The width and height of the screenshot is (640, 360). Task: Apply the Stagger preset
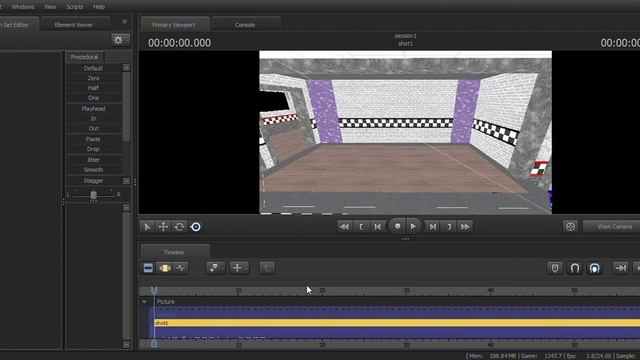coord(93,180)
